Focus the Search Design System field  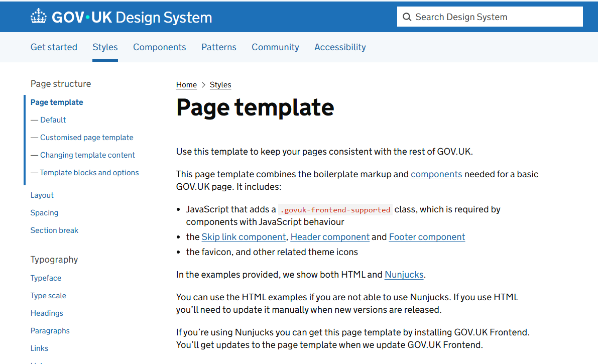pyautogui.click(x=490, y=17)
